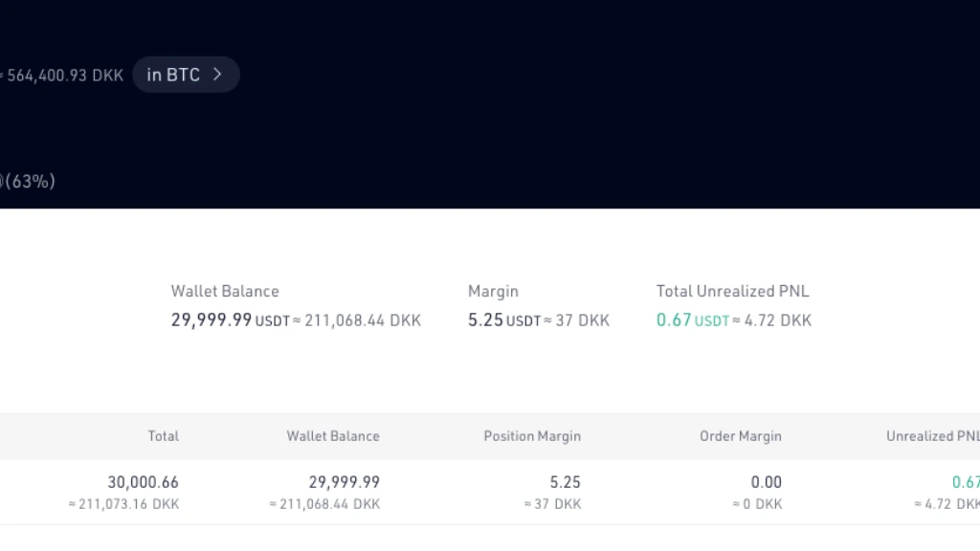Screen dimensions: 980x551
Task: Switch total value display to in BTC
Action: 186,75
